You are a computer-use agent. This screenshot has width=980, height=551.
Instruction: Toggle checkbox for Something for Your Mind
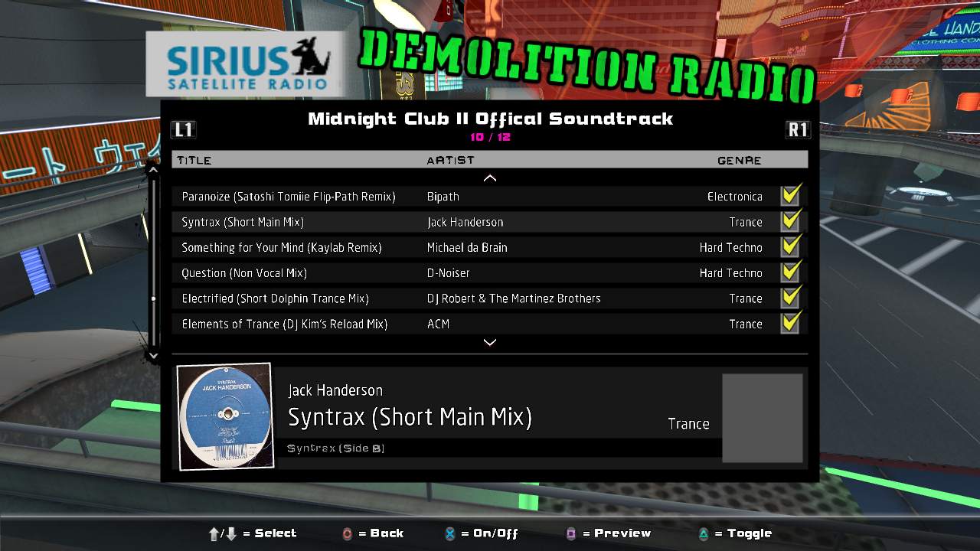click(790, 247)
